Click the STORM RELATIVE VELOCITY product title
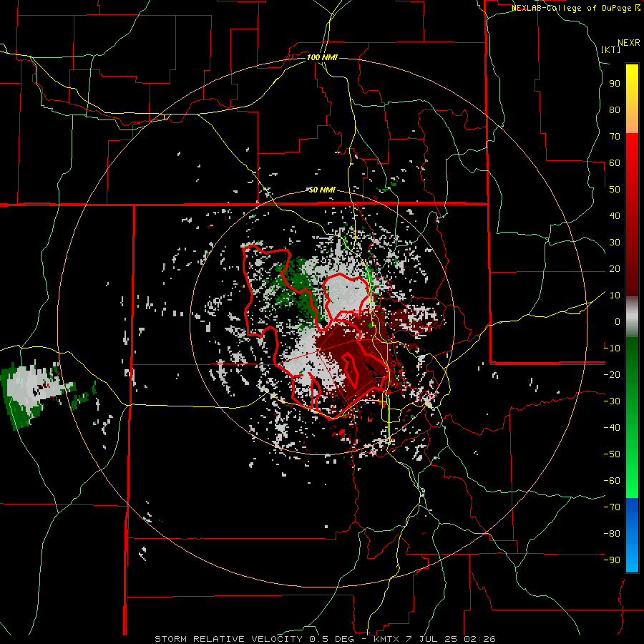644x644 pixels. click(228, 639)
